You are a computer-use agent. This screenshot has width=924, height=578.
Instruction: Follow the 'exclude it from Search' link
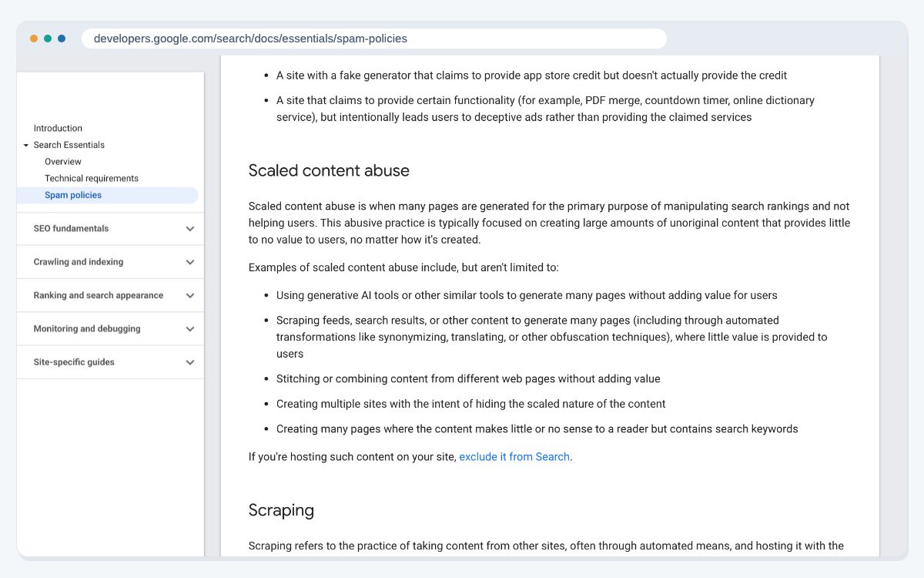514,457
